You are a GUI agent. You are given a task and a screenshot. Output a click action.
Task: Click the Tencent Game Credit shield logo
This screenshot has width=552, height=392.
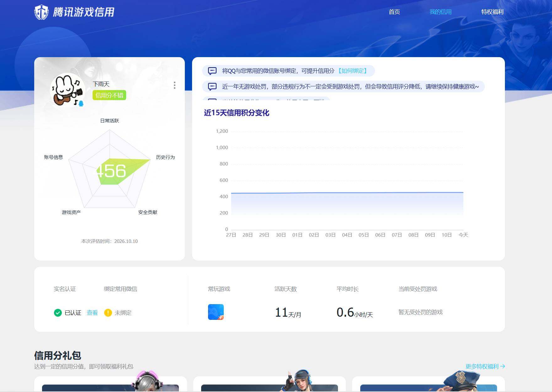pyautogui.click(x=41, y=12)
